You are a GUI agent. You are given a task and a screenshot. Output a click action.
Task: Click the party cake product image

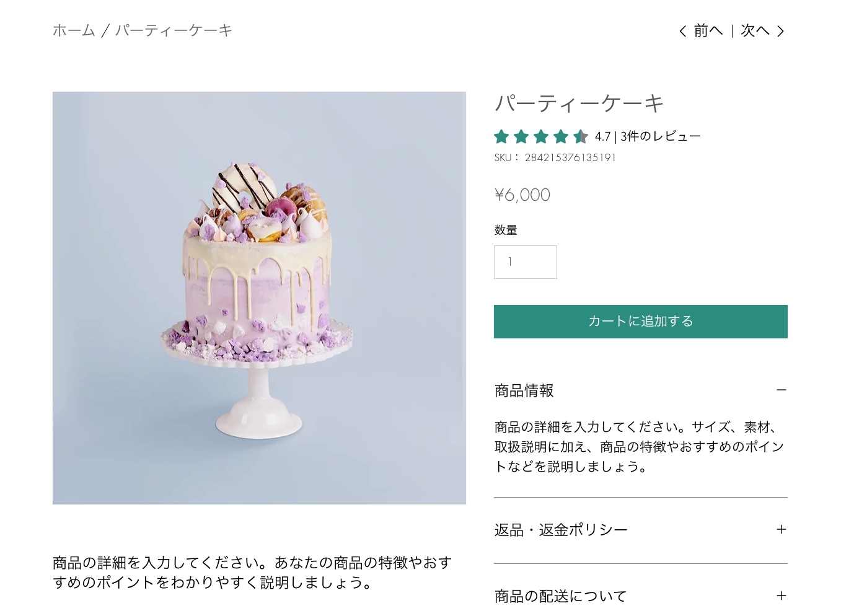(259, 297)
